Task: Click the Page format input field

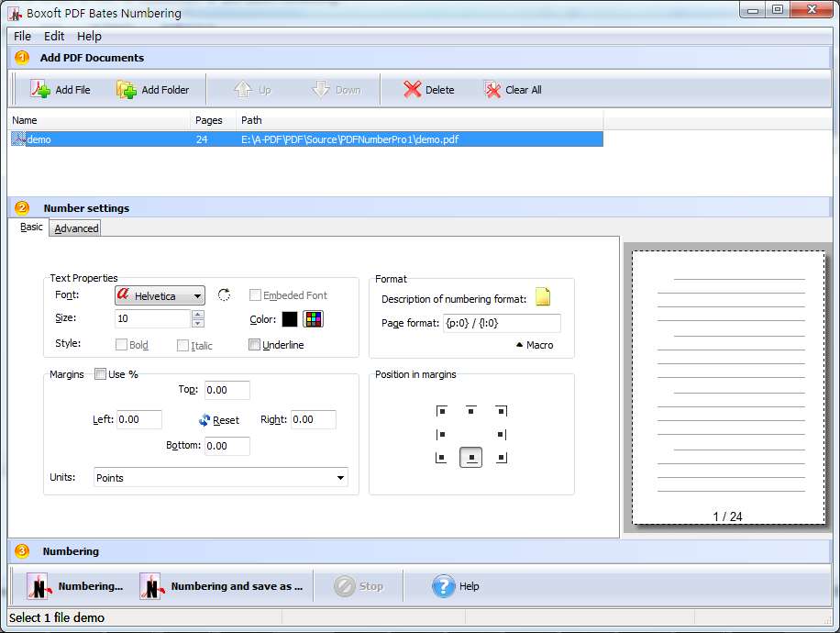Action: click(x=502, y=323)
